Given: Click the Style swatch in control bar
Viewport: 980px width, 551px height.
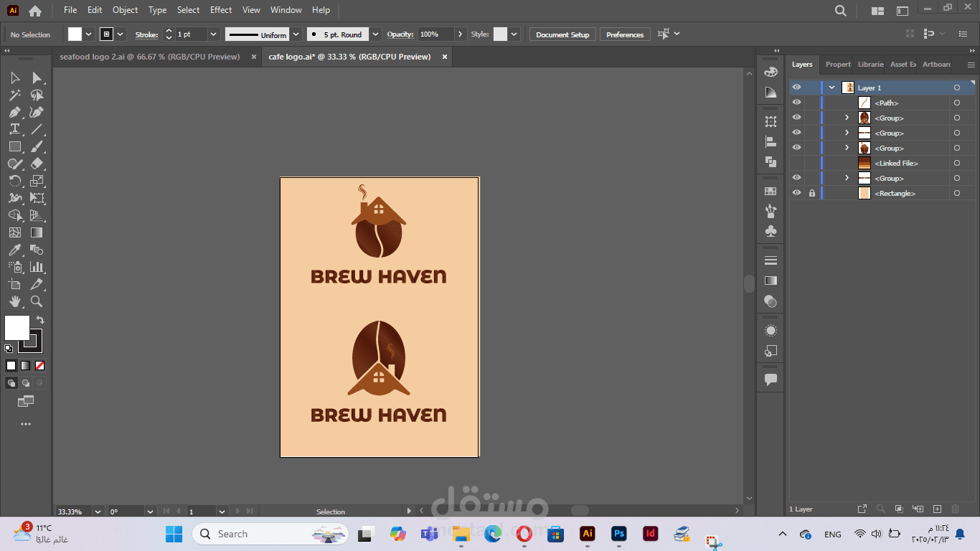Looking at the screenshot, I should click(x=500, y=34).
